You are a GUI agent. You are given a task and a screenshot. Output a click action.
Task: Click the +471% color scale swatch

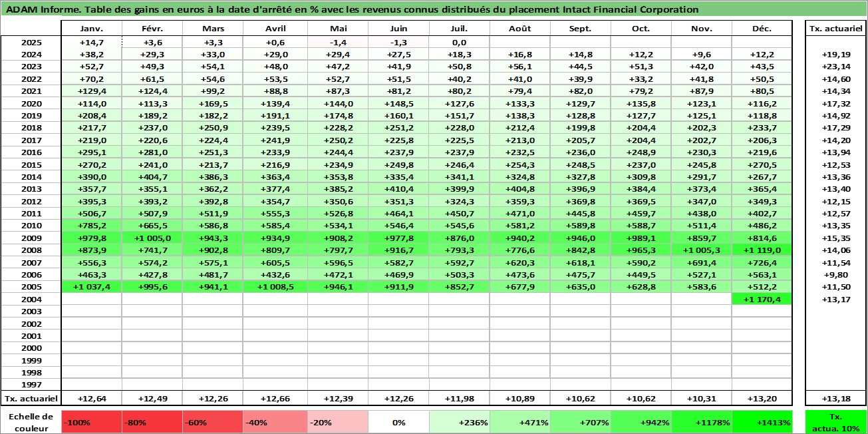pyautogui.click(x=520, y=422)
